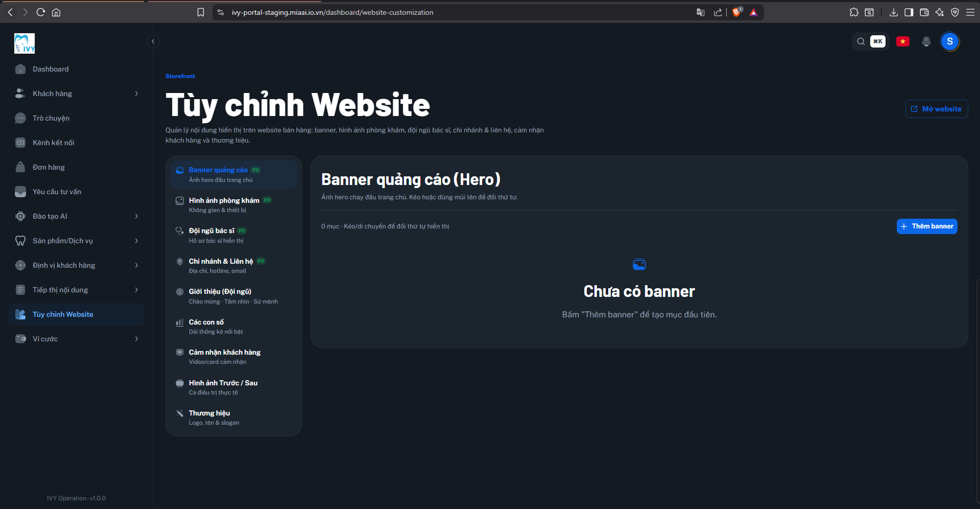Select Hình ảnh Trước / Sau section tab
Image resolution: width=980 pixels, height=509 pixels.
234,387
